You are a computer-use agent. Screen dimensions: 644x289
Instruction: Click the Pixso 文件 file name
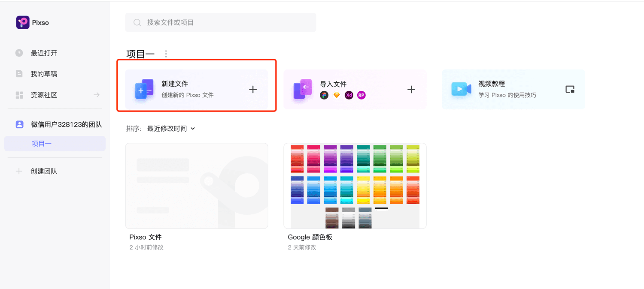[x=146, y=237]
